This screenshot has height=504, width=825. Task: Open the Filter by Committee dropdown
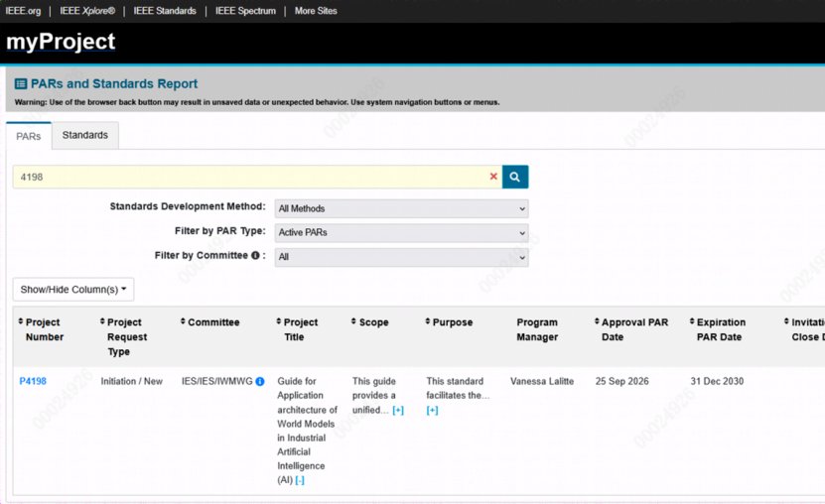[401, 257]
